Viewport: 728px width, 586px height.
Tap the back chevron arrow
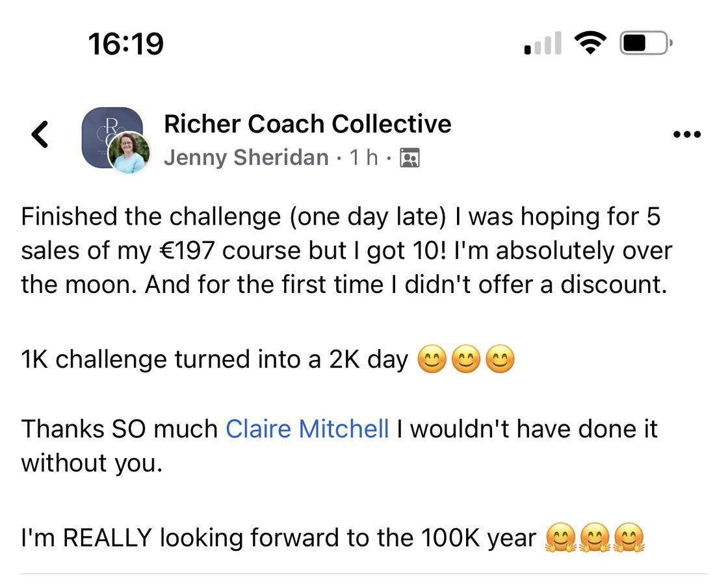point(40,134)
